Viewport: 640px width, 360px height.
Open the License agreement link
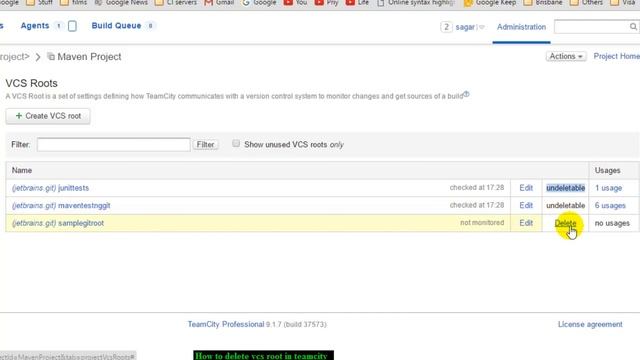pyautogui.click(x=590, y=324)
